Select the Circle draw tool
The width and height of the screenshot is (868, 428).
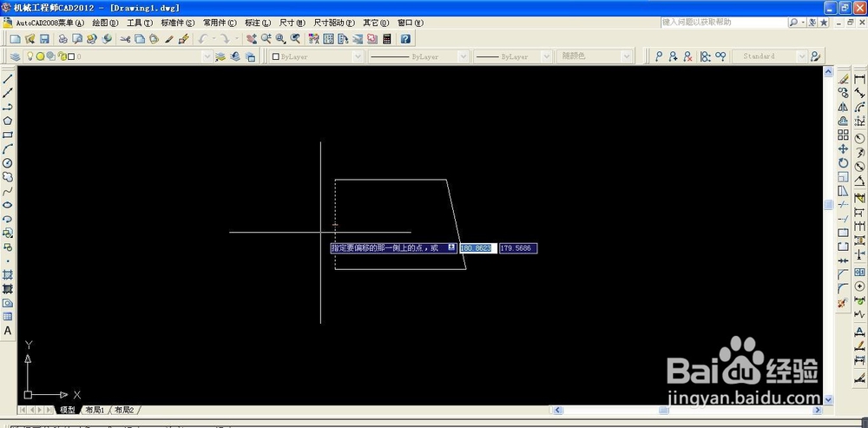click(8, 163)
